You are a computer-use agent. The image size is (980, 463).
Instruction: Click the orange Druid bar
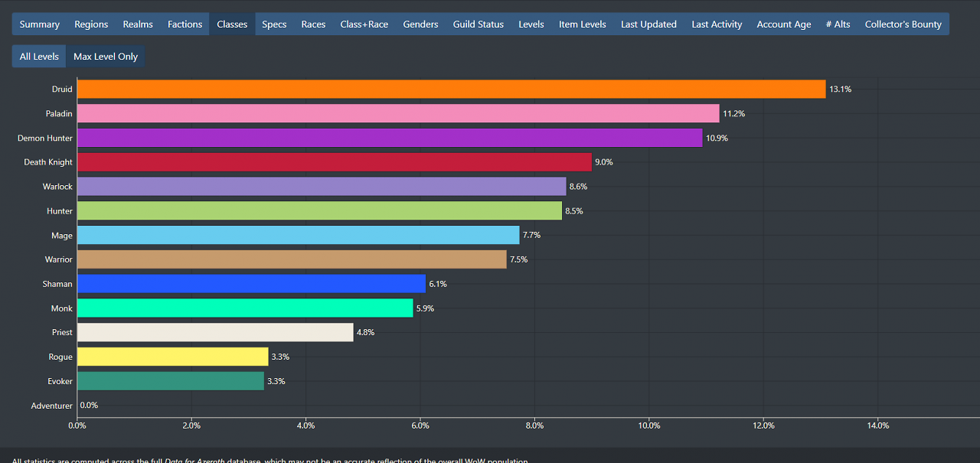coord(451,89)
